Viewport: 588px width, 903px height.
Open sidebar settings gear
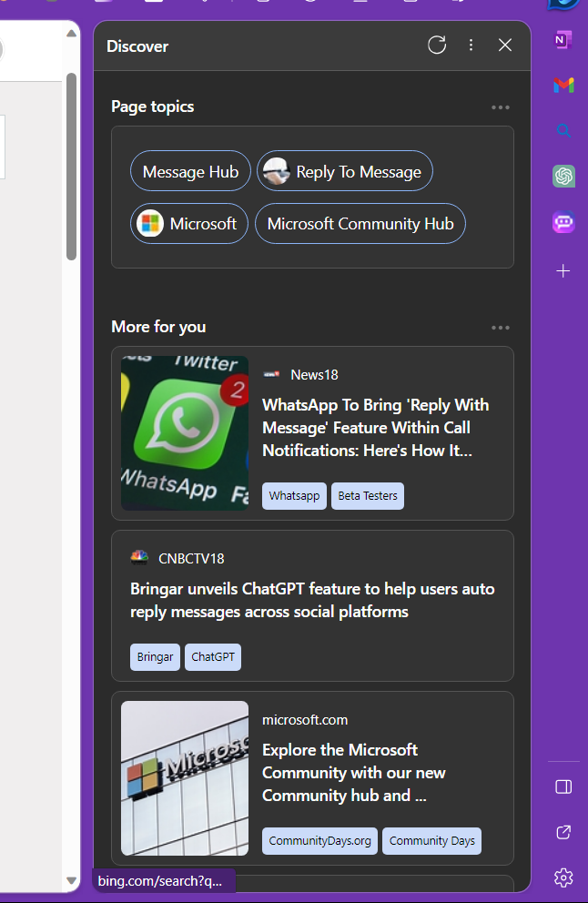click(563, 878)
